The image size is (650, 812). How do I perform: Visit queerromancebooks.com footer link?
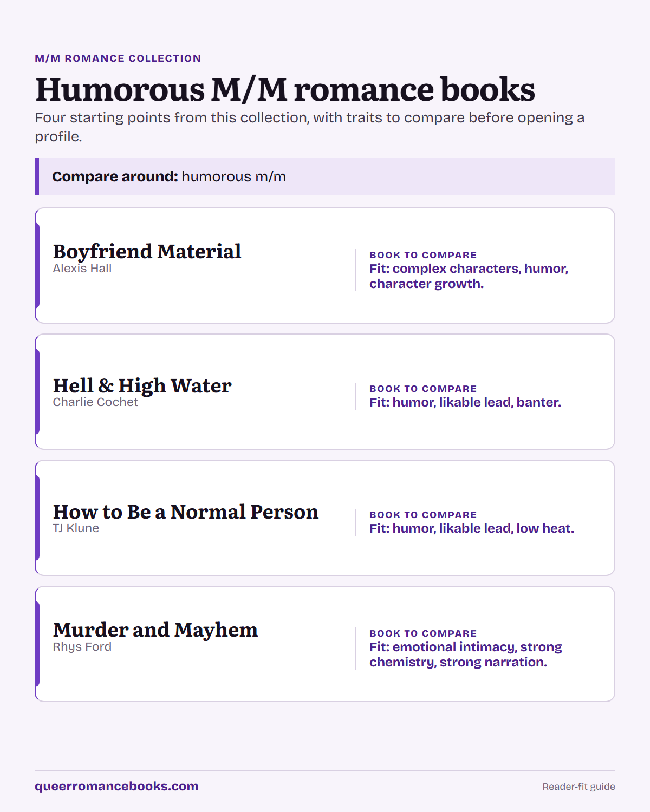click(x=116, y=786)
